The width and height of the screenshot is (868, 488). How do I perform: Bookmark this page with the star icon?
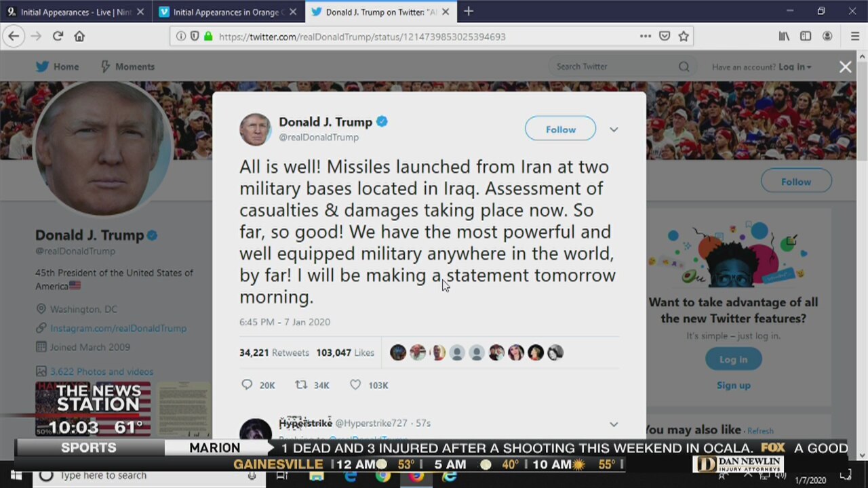coord(684,37)
